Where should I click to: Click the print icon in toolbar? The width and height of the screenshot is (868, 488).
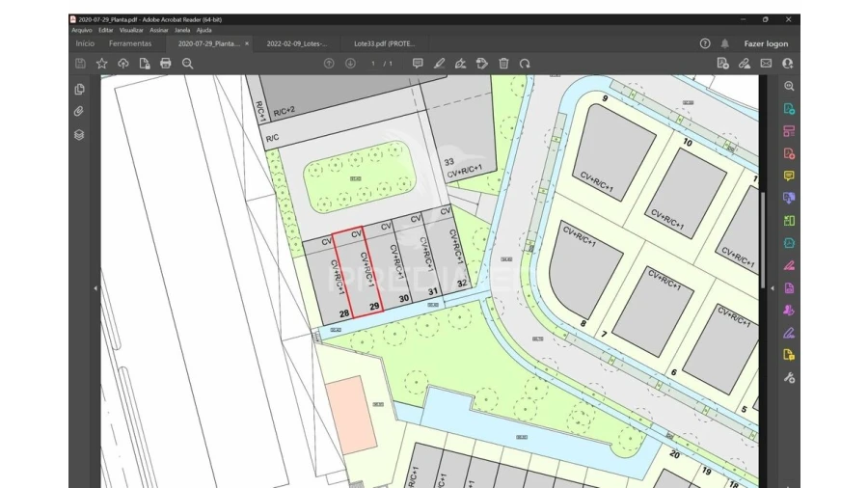[x=166, y=64]
